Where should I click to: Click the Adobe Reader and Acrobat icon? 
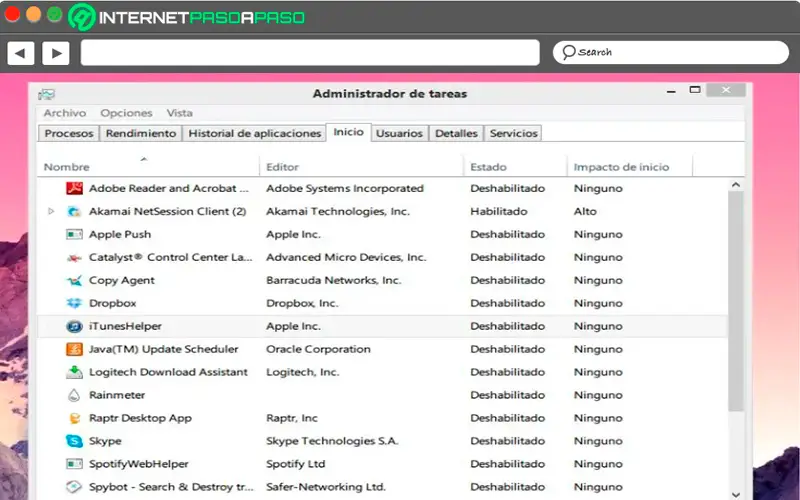74,188
